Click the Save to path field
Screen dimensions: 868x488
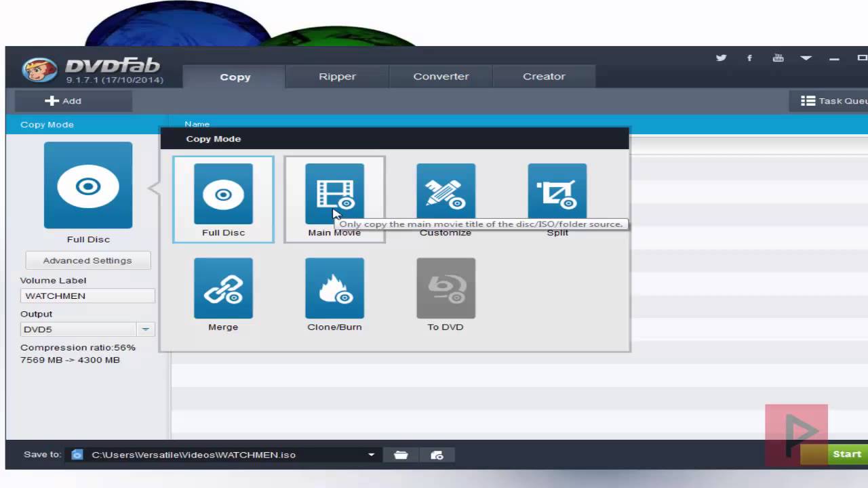tap(224, 455)
